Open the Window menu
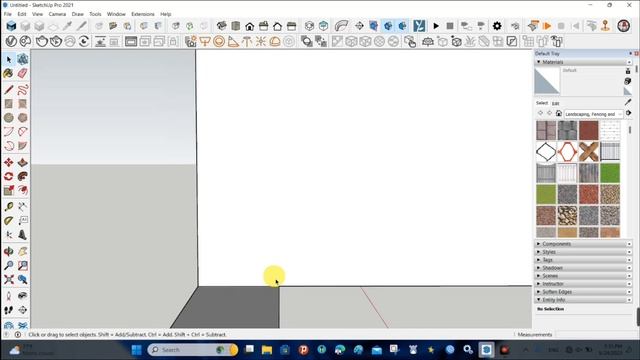The width and height of the screenshot is (640, 360). point(116,14)
